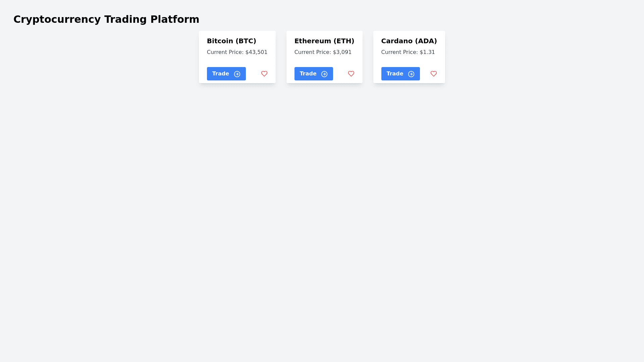The width and height of the screenshot is (644, 362).
Task: Select the Bitcoin (BTC) card title
Action: point(231,41)
